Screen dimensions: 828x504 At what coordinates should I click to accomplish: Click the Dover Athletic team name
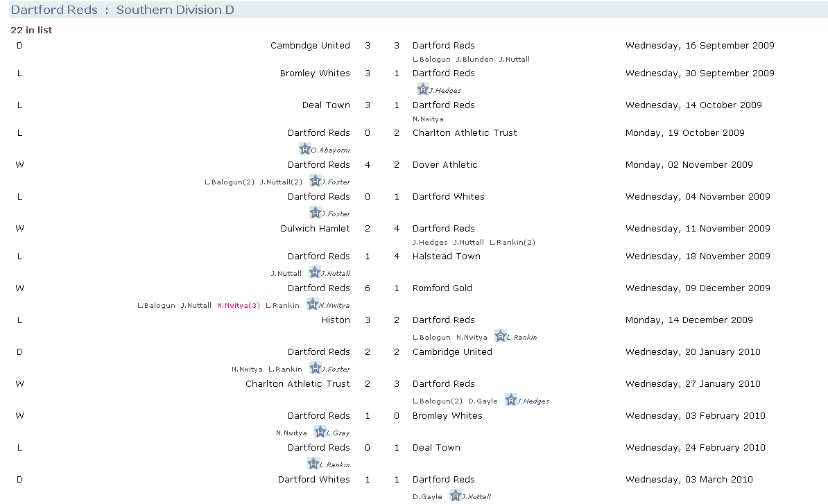(445, 165)
